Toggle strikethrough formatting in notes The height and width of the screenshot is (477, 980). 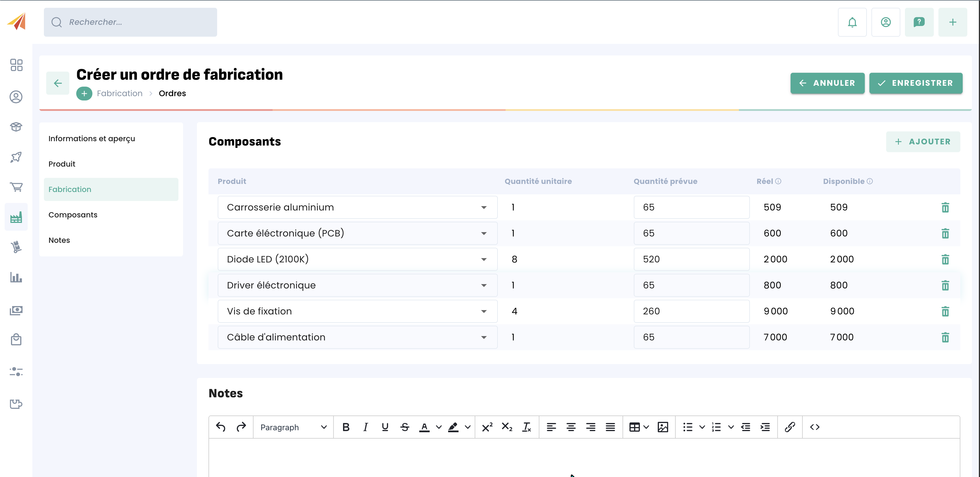click(x=405, y=427)
